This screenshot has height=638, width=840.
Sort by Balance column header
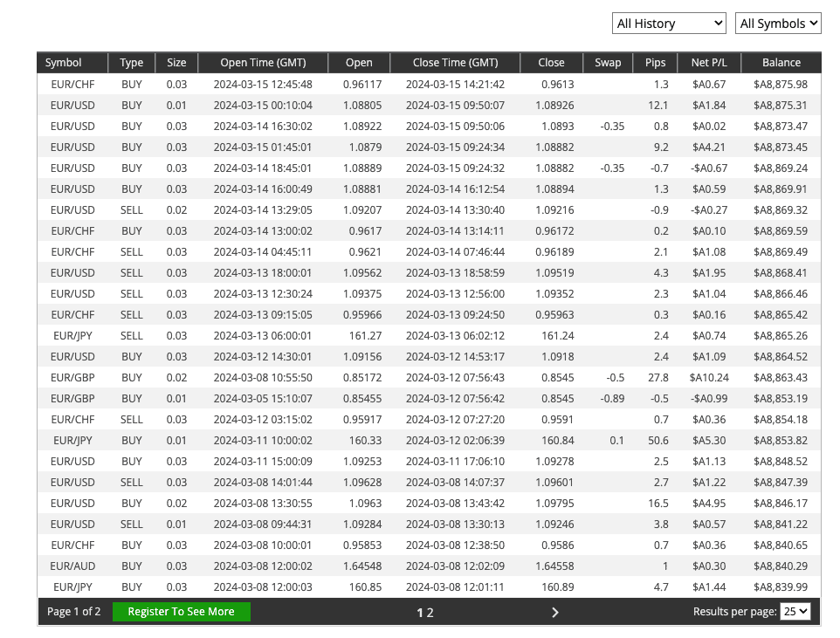781,63
